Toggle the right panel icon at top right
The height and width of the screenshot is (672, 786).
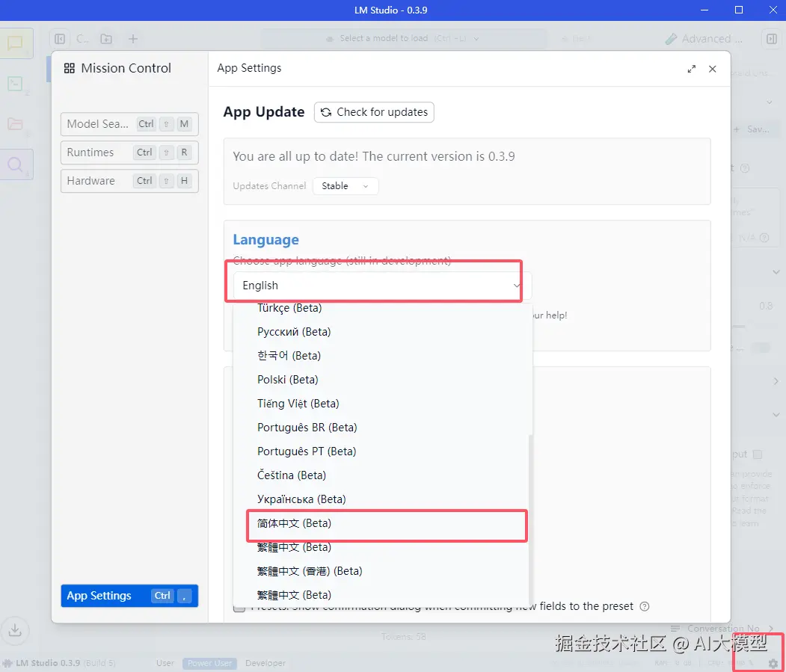coord(772,39)
